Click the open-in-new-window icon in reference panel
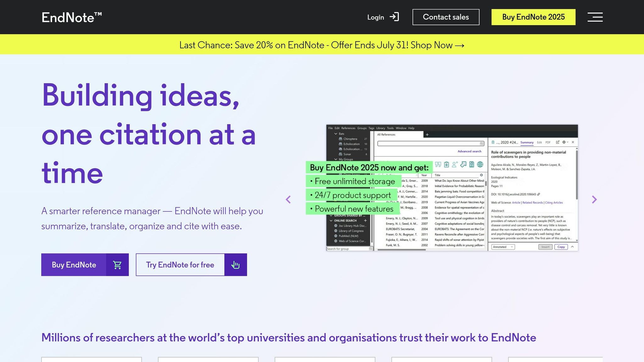The image size is (644, 362). [558, 142]
